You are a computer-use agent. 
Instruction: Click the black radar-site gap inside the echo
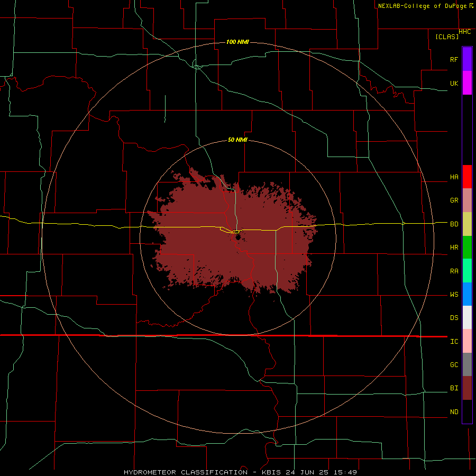(x=237, y=237)
